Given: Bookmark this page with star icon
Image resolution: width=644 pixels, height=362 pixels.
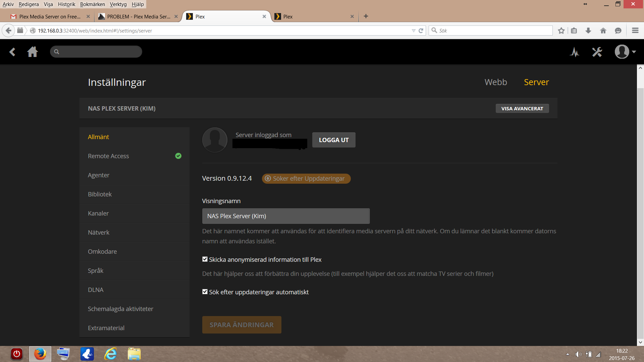Looking at the screenshot, I should [561, 31].
